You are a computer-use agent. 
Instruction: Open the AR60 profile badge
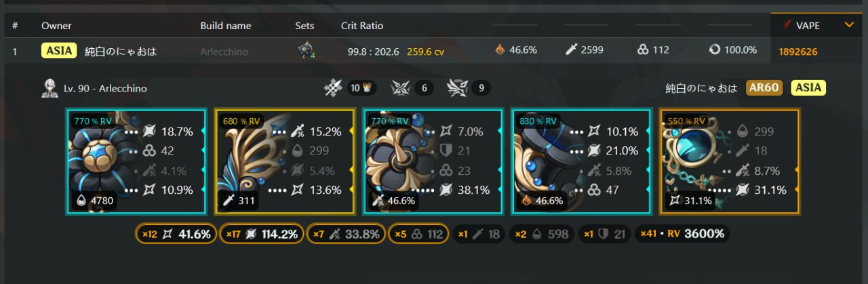(766, 88)
